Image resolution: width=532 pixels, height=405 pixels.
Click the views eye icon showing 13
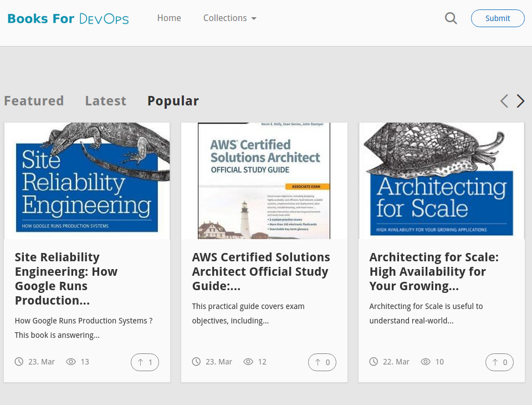pos(71,361)
